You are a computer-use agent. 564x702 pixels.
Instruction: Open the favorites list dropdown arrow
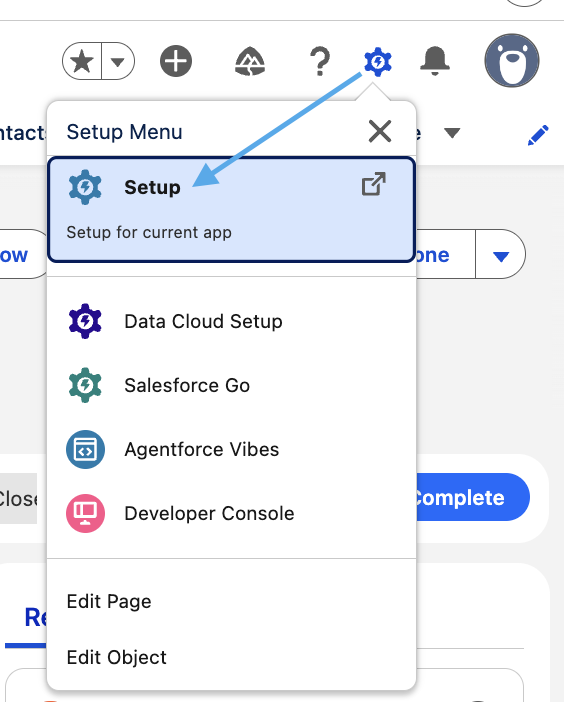coord(118,61)
